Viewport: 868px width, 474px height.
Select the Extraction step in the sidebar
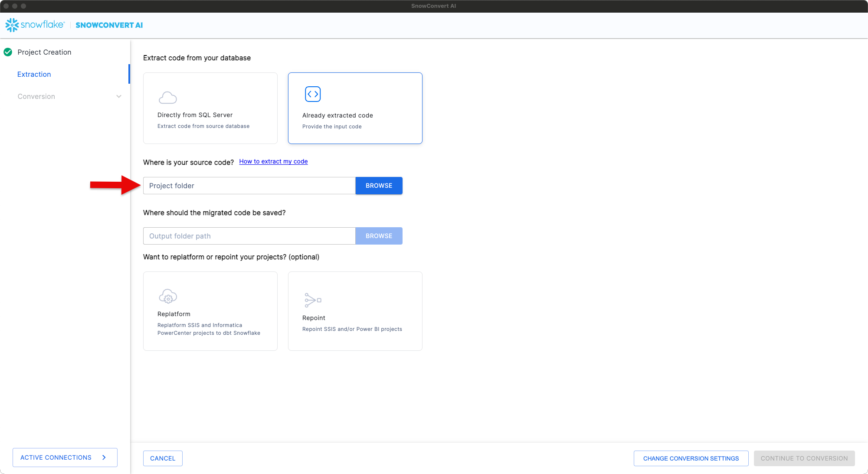pyautogui.click(x=34, y=74)
